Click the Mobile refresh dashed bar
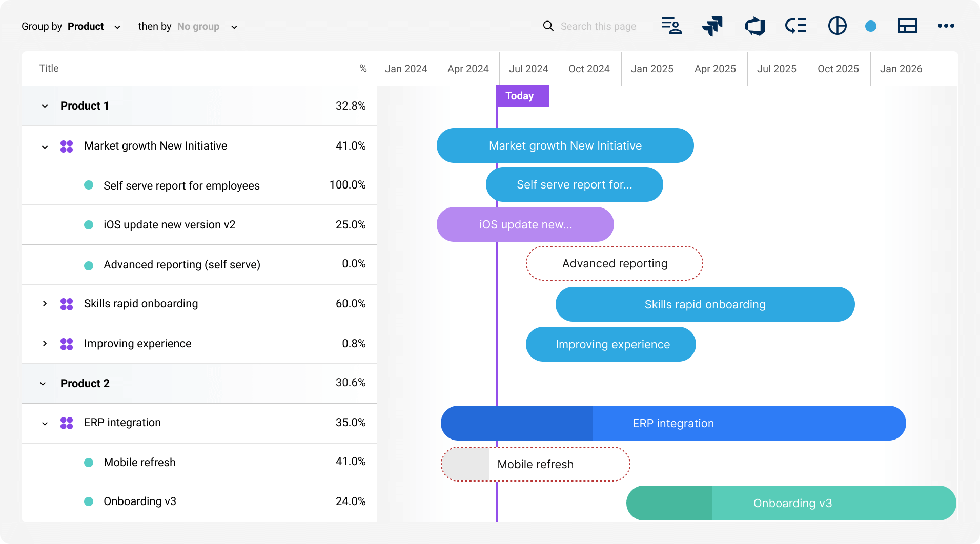The image size is (980, 544). click(535, 464)
